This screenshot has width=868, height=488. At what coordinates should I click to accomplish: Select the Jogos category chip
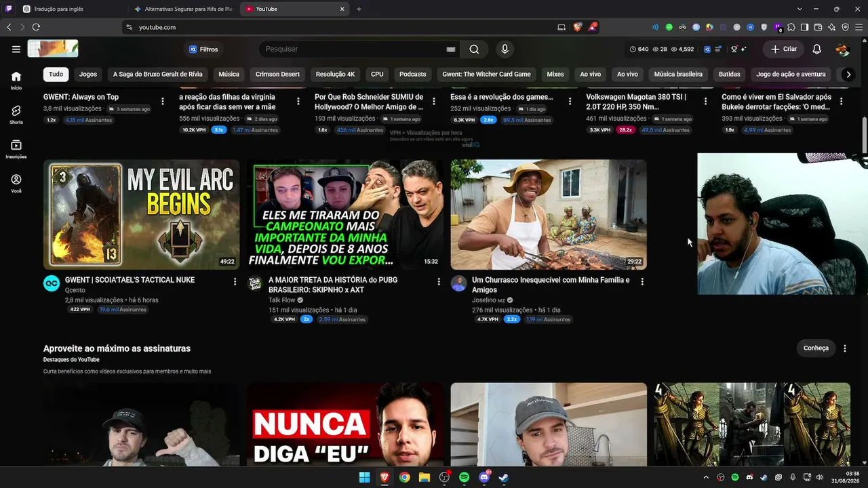88,75
